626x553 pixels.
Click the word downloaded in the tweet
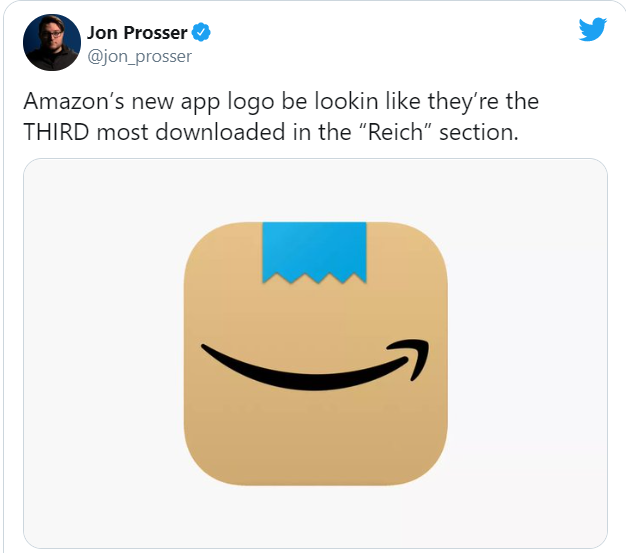[x=220, y=132]
